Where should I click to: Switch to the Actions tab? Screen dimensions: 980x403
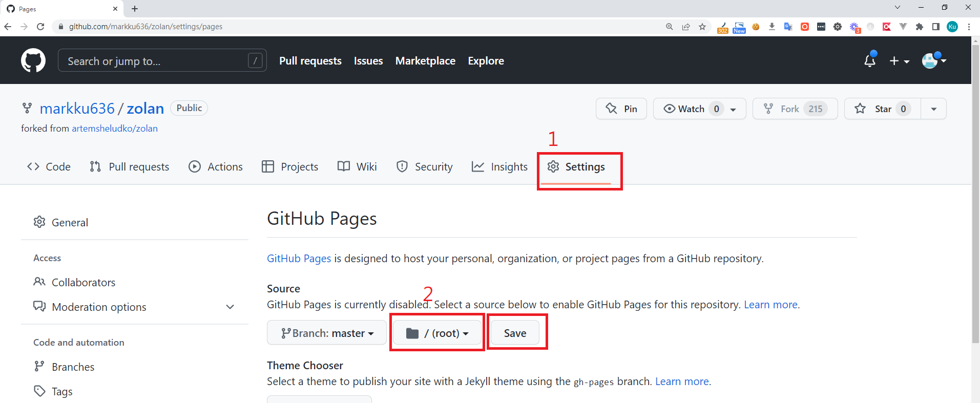pyautogui.click(x=216, y=167)
